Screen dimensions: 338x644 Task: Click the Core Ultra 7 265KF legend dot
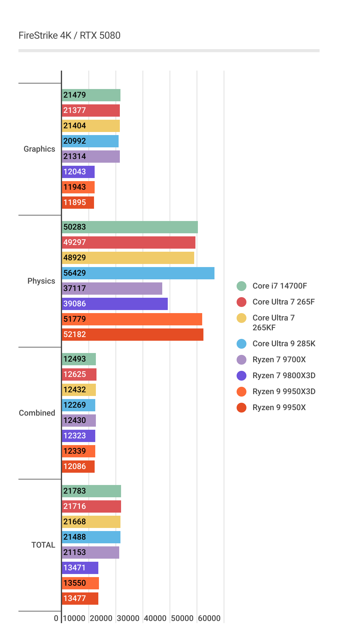pyautogui.click(x=242, y=318)
